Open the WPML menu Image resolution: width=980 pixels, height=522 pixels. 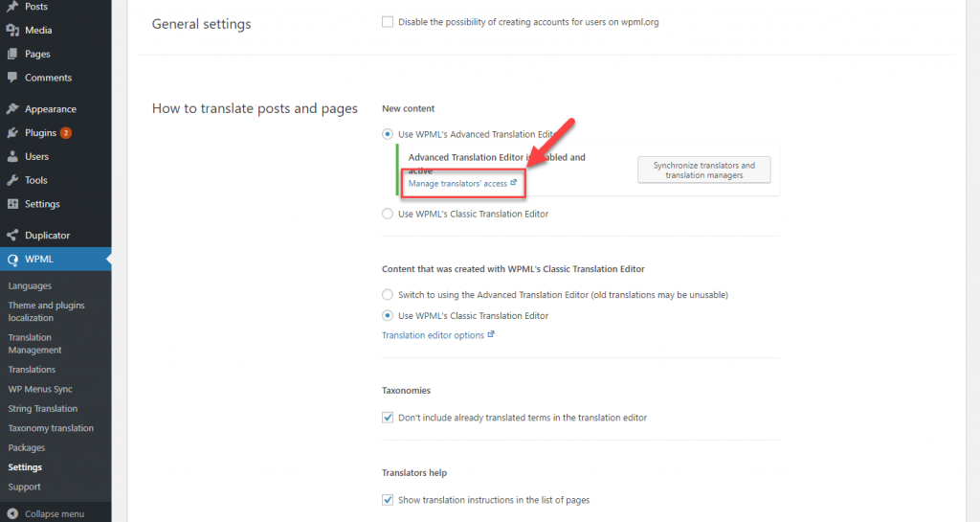(56, 259)
